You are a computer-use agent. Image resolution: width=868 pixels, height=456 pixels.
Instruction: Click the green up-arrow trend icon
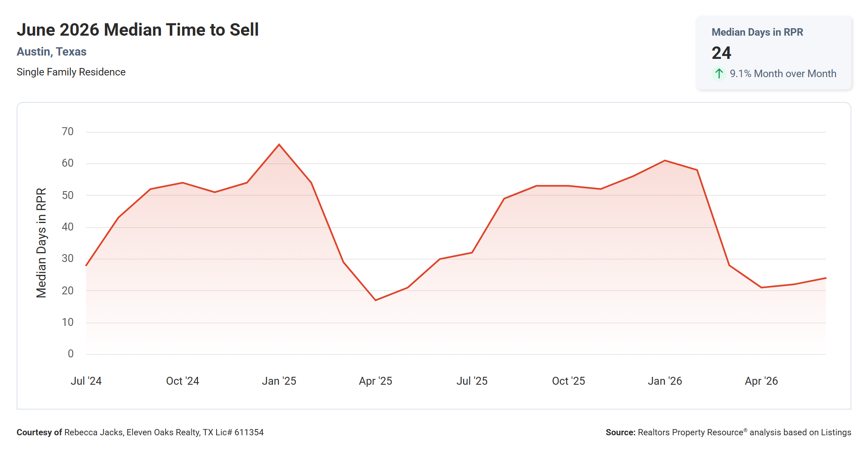click(719, 74)
